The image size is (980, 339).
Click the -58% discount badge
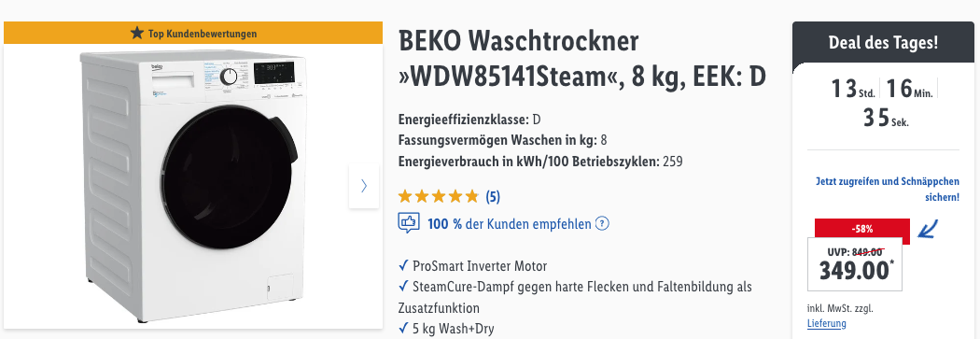[861, 229]
